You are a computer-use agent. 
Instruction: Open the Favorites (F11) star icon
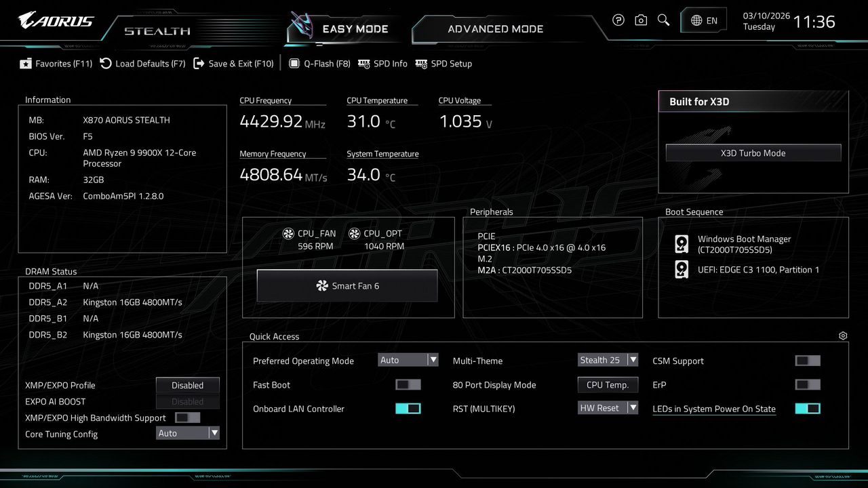(x=26, y=64)
